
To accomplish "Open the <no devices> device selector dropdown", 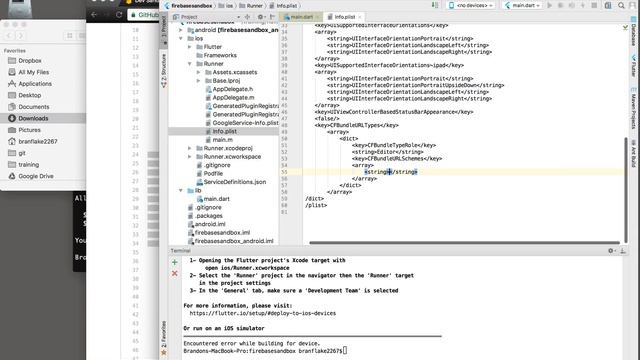I will (471, 5).
